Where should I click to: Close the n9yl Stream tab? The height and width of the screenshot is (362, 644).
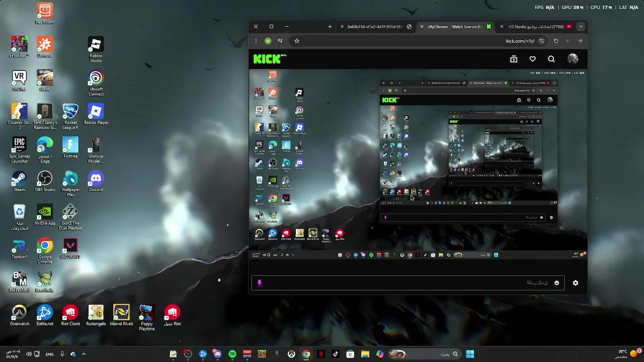pyautogui.click(x=422, y=27)
